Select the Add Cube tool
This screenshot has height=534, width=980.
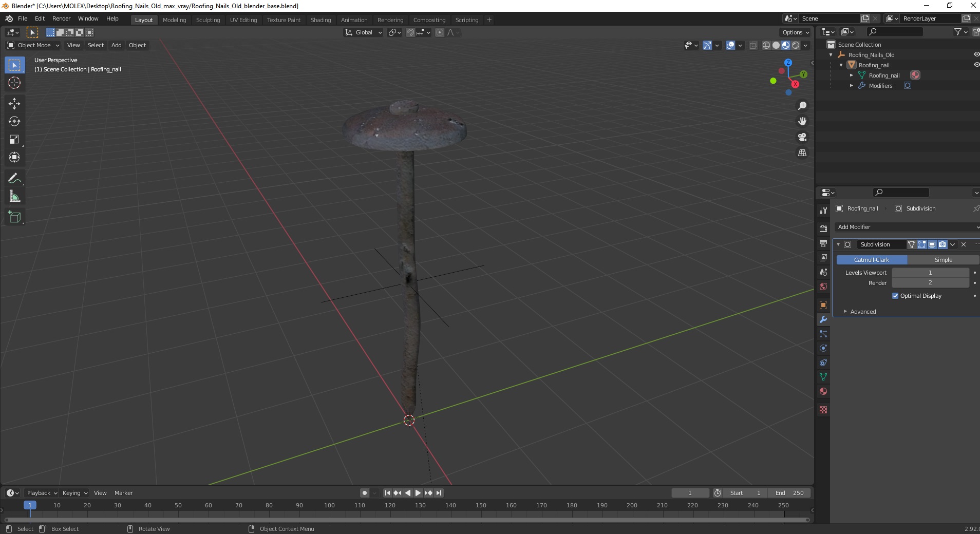(14, 217)
